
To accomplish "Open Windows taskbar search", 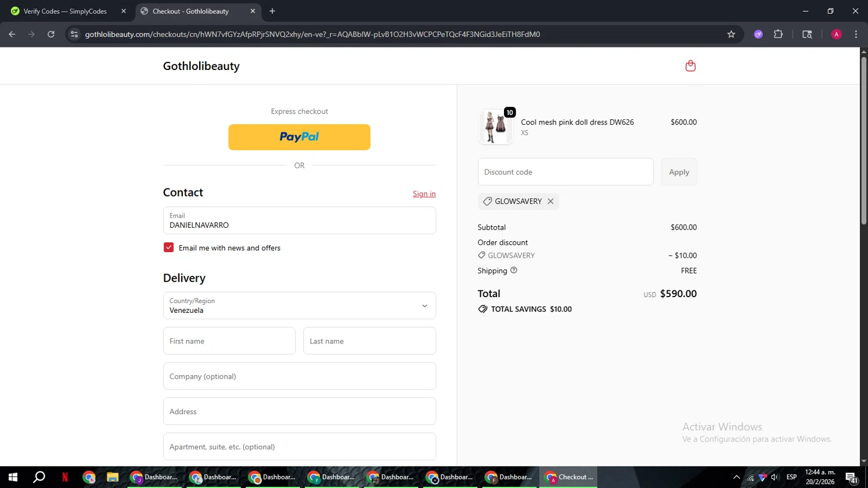I will [x=39, y=477].
